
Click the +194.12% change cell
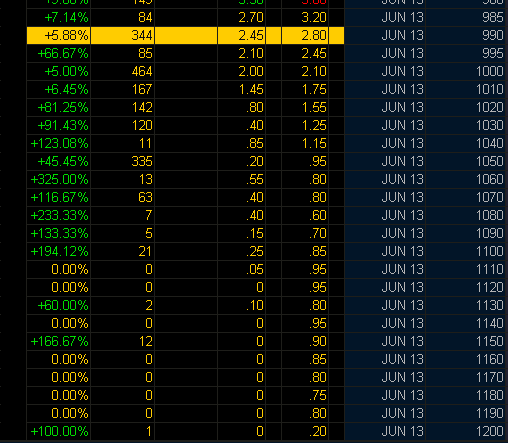click(x=59, y=251)
